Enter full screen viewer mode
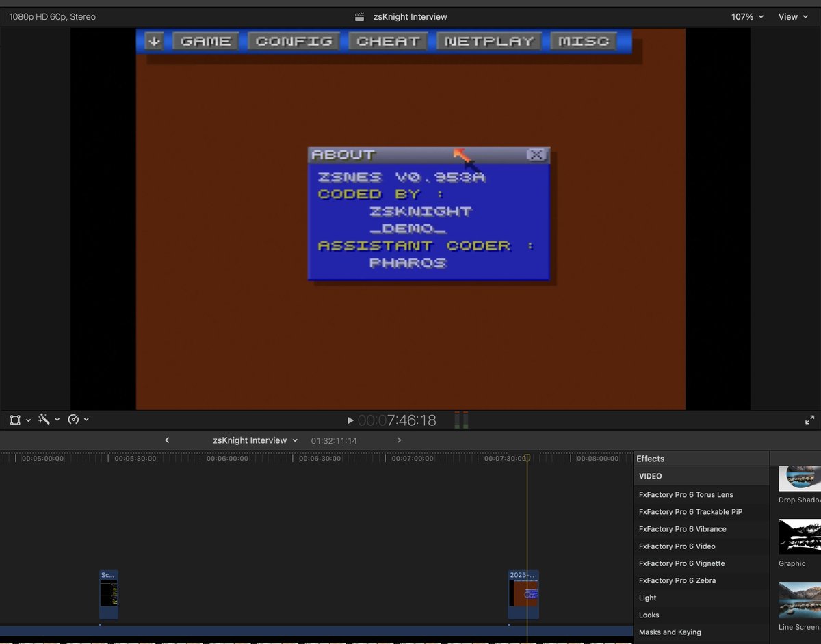Viewport: 821px width, 644px height. pos(810,420)
